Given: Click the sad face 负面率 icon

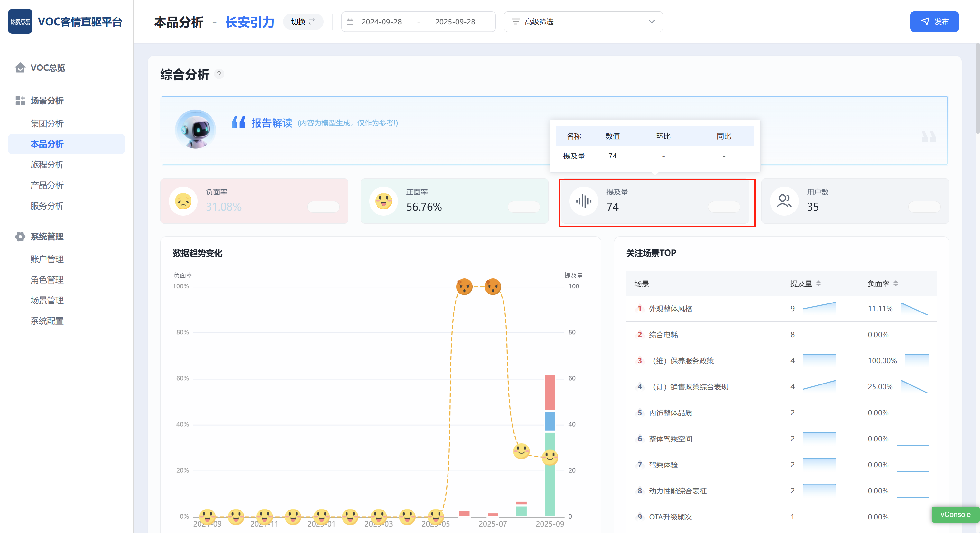Looking at the screenshot, I should [183, 201].
